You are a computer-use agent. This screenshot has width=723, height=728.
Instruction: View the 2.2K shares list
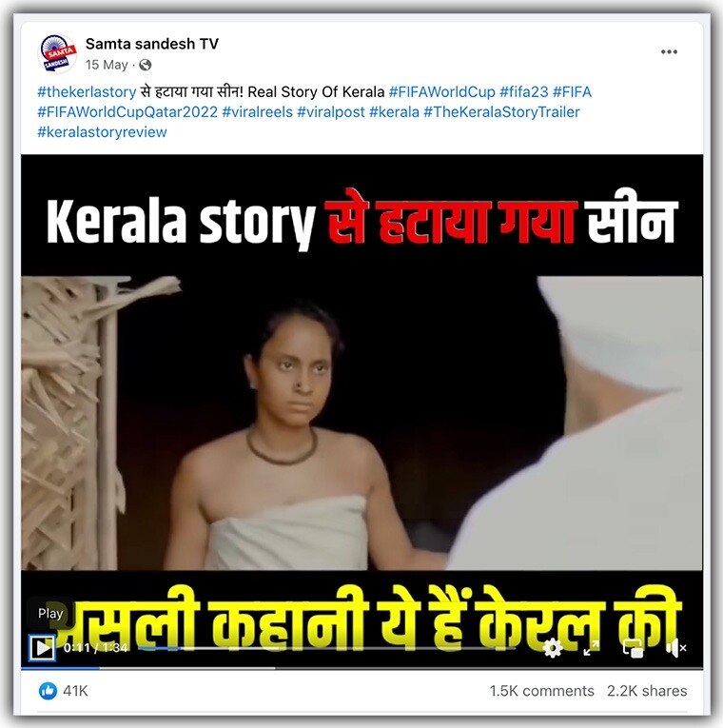647,691
